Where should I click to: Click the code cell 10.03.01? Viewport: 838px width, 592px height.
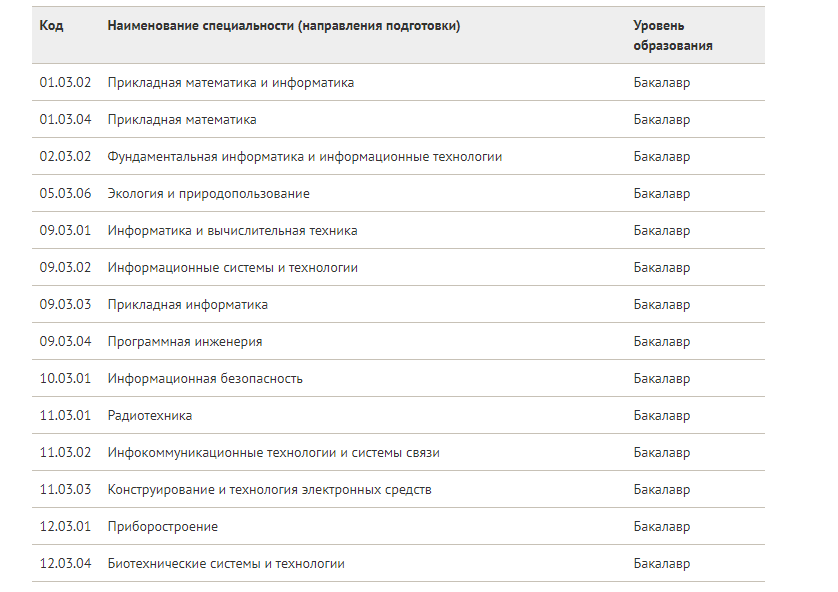65,379
